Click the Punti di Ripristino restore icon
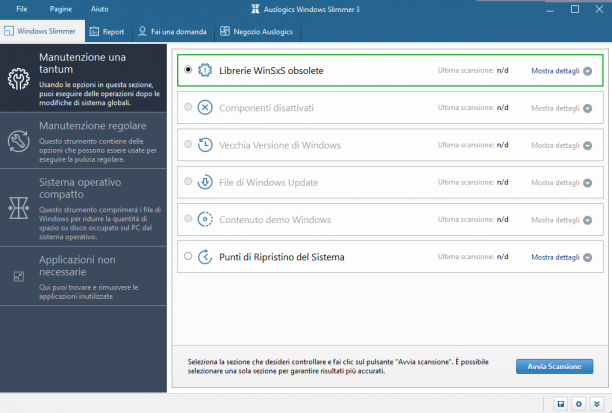Image resolution: width=612 pixels, height=413 pixels. 205,257
